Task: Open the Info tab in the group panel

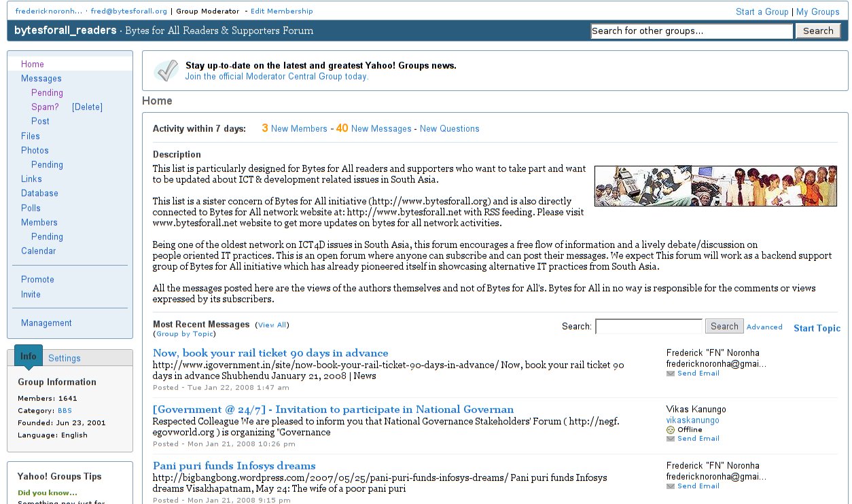Action: point(29,357)
